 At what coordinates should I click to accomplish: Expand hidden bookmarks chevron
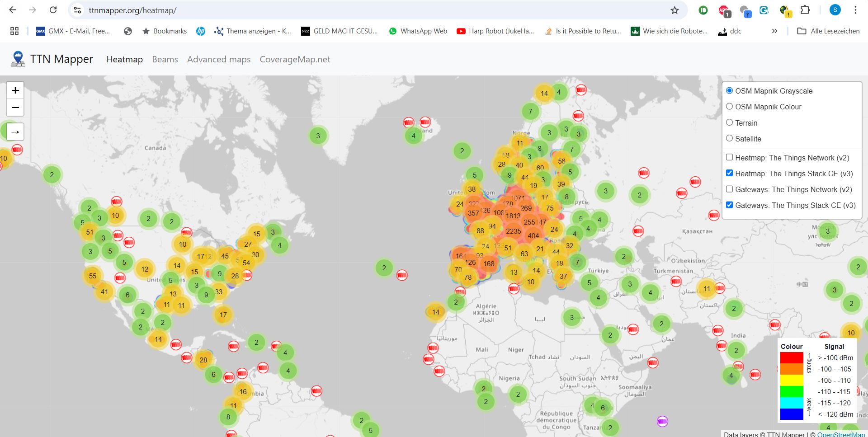point(774,31)
